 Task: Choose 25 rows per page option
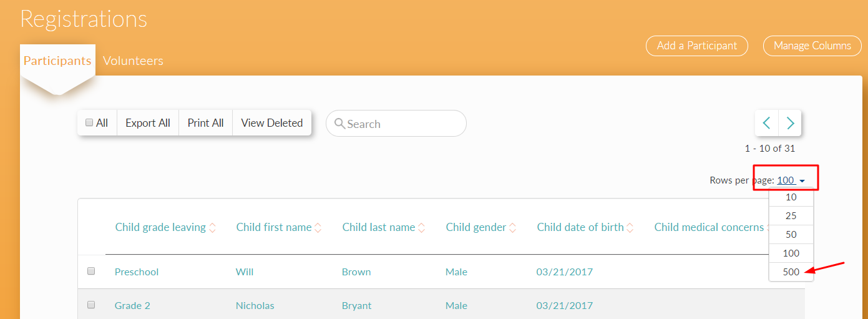[791, 215]
